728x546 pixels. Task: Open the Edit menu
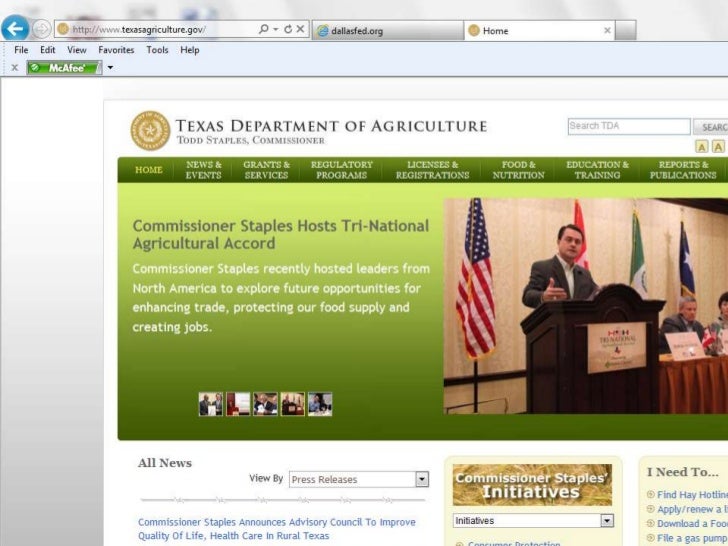coord(47,50)
